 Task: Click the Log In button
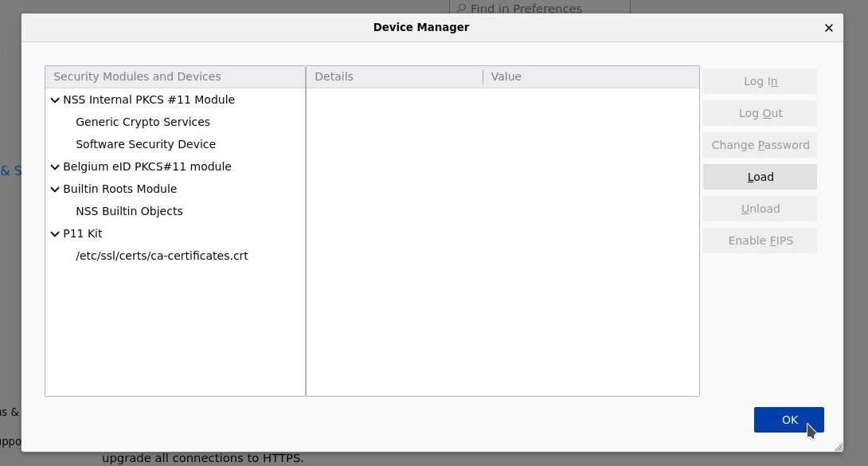(x=760, y=81)
